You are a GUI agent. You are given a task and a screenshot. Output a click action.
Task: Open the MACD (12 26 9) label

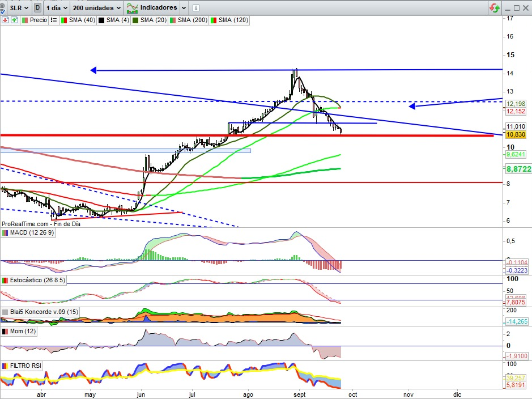click(32, 233)
